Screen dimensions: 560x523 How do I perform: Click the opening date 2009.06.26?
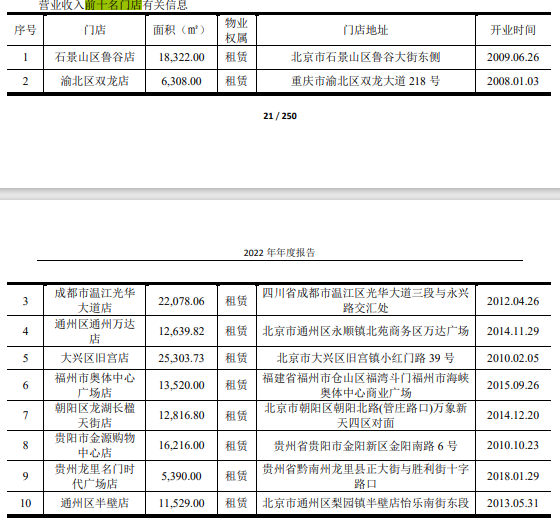(x=513, y=57)
